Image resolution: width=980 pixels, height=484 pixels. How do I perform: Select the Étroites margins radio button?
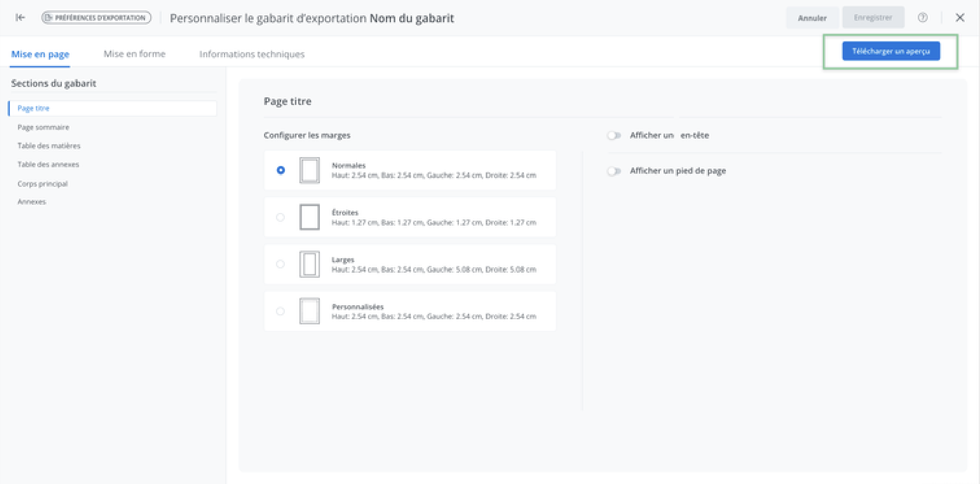(x=280, y=217)
